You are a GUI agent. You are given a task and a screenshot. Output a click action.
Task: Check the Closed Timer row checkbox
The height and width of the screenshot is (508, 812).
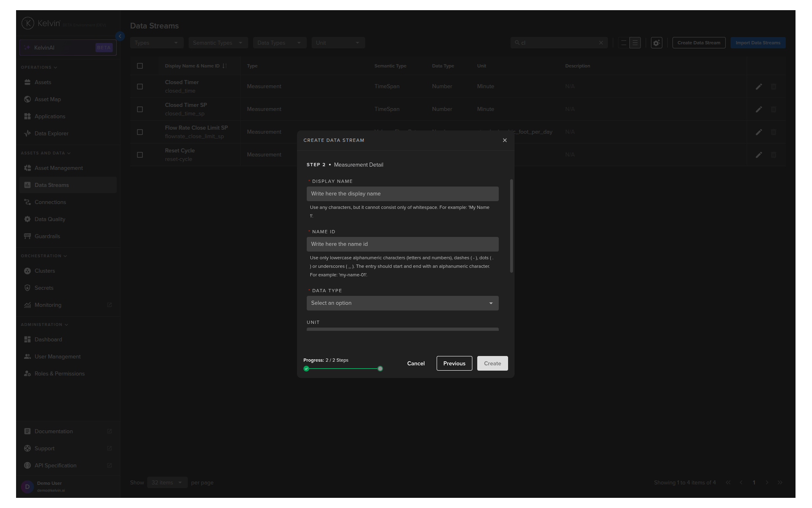[140, 86]
